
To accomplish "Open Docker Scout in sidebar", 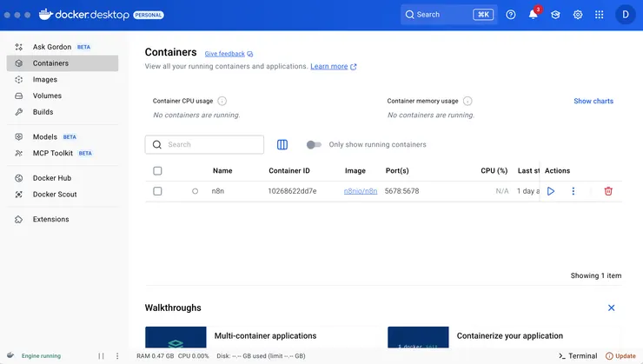I will (63, 195).
